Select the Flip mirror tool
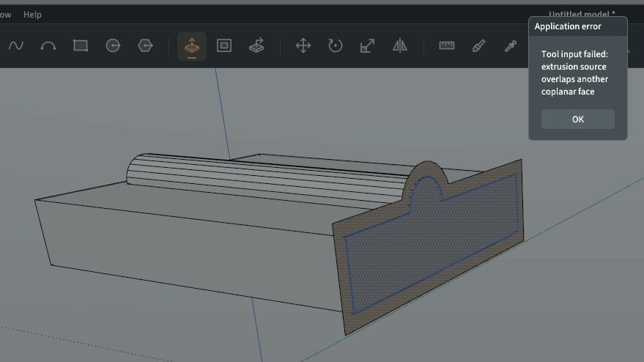This screenshot has width=644, height=362. [400, 45]
